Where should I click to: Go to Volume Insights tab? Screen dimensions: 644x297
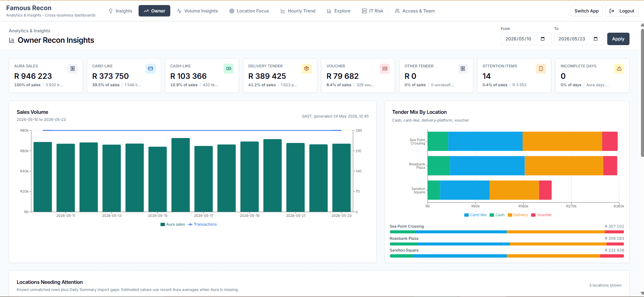pos(197,11)
